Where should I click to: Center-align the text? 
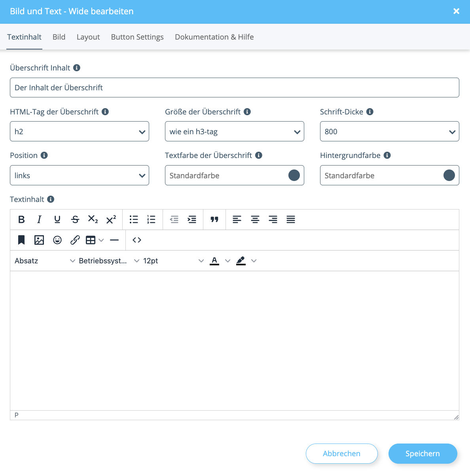pos(255,219)
